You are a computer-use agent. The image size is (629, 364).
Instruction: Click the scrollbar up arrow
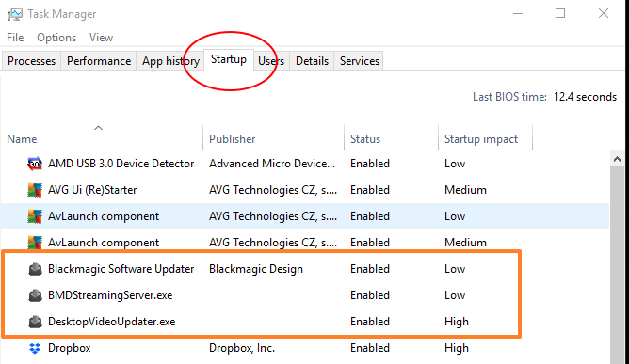click(617, 159)
